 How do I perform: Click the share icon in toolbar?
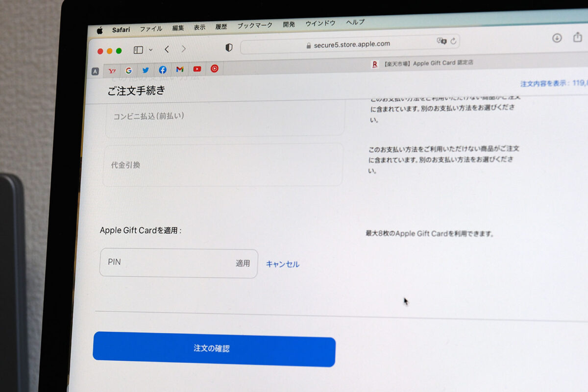pyautogui.click(x=578, y=37)
